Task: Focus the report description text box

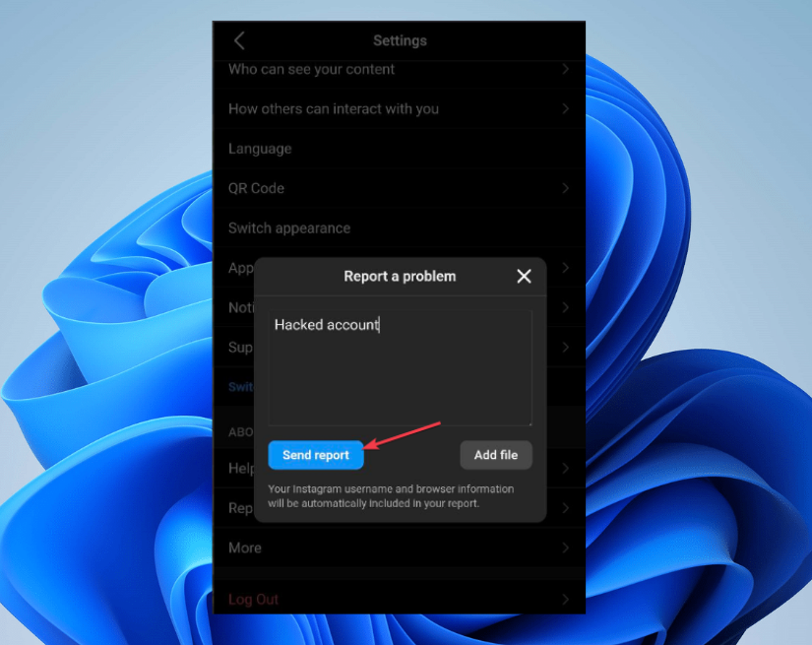Action: click(400, 368)
